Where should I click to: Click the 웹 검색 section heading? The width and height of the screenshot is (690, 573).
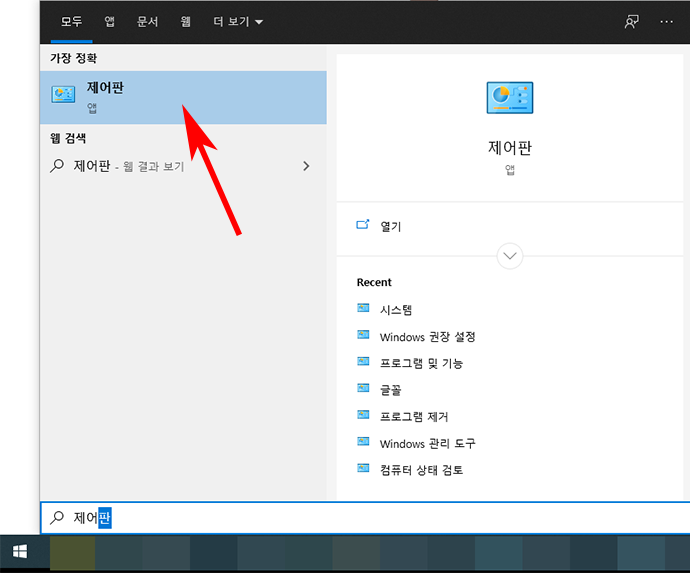tap(68, 138)
